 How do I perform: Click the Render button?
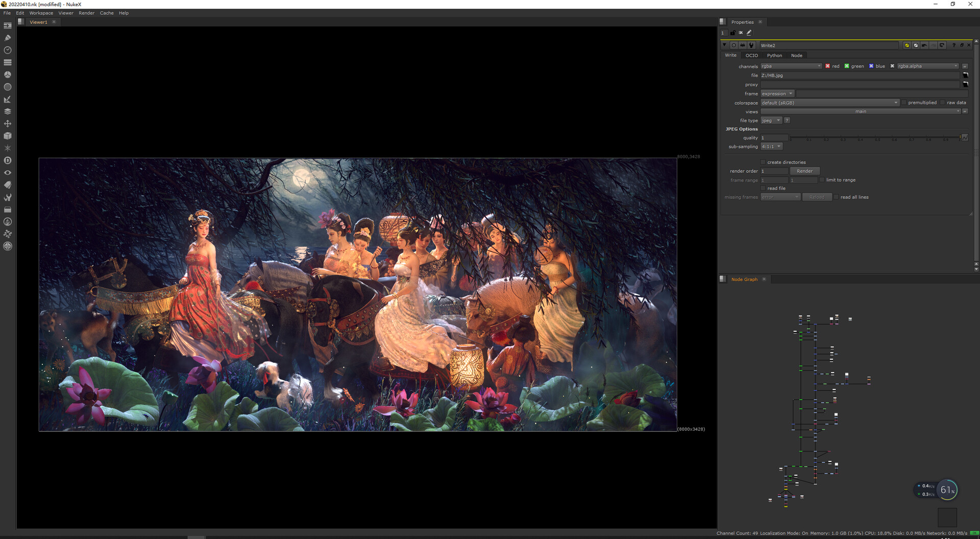(805, 171)
